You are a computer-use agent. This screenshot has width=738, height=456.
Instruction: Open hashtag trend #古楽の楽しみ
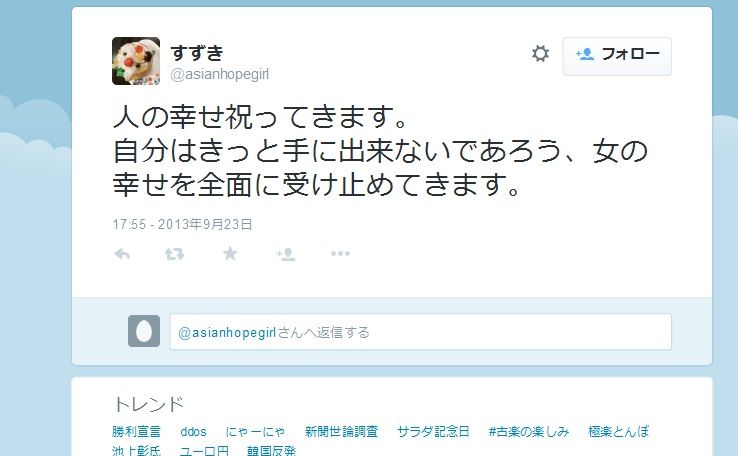click(x=529, y=432)
